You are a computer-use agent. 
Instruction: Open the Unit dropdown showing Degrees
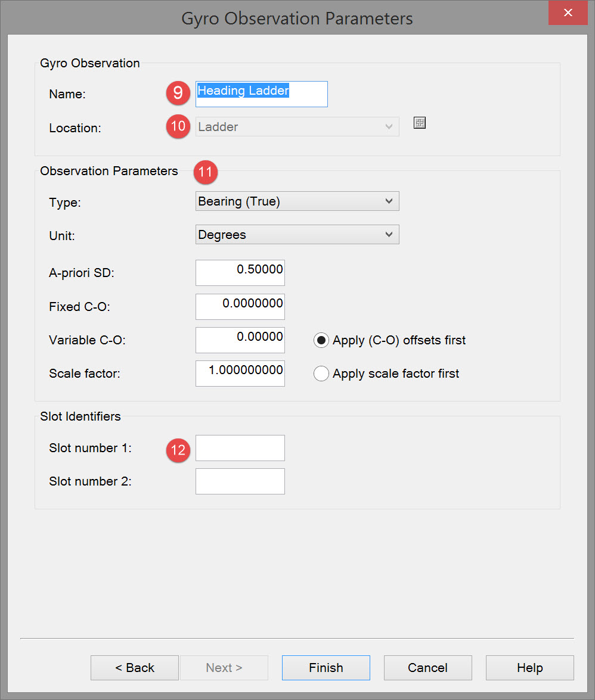[297, 235]
